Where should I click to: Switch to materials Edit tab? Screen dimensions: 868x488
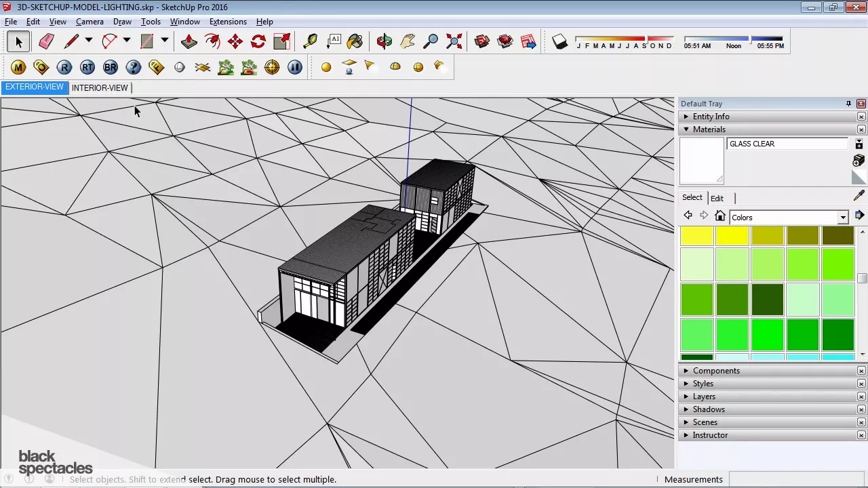(x=717, y=198)
